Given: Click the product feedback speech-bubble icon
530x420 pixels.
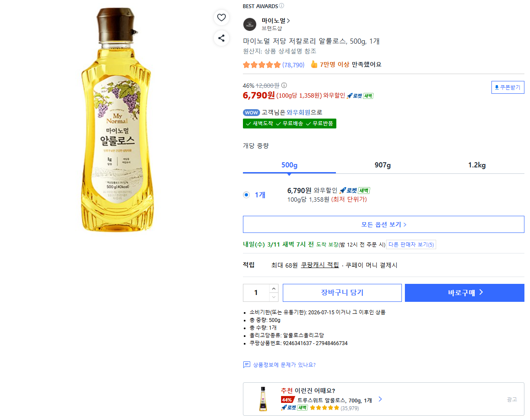Looking at the screenshot, I should tap(247, 365).
